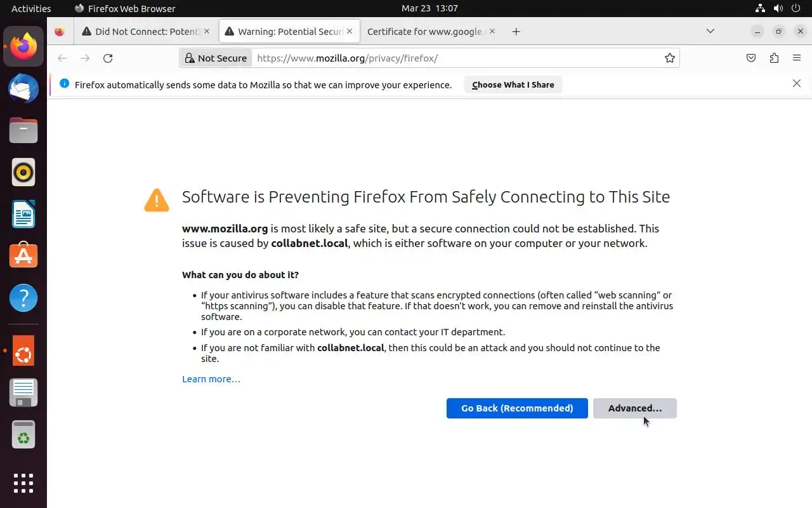Launch LibreOffice Writer from the dock
This screenshot has height=508, width=812.
point(23,214)
